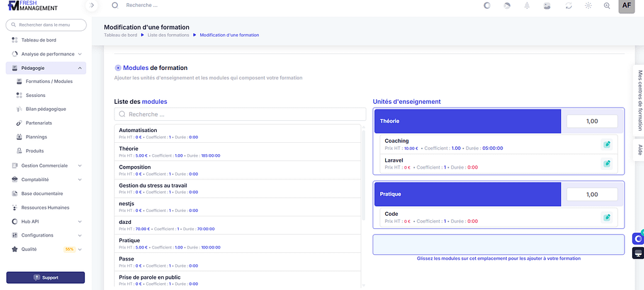This screenshot has width=644, height=290.
Task: Edit the Coaching module
Action: 606,144
